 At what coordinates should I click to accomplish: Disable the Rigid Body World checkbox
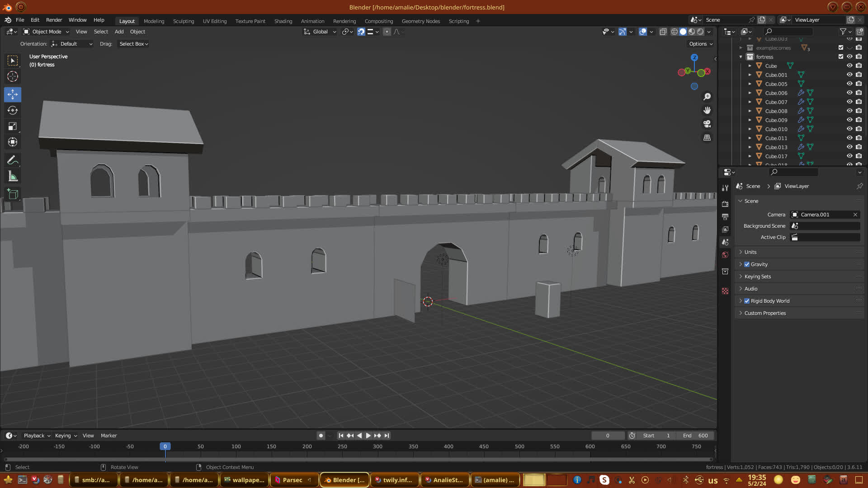747,301
